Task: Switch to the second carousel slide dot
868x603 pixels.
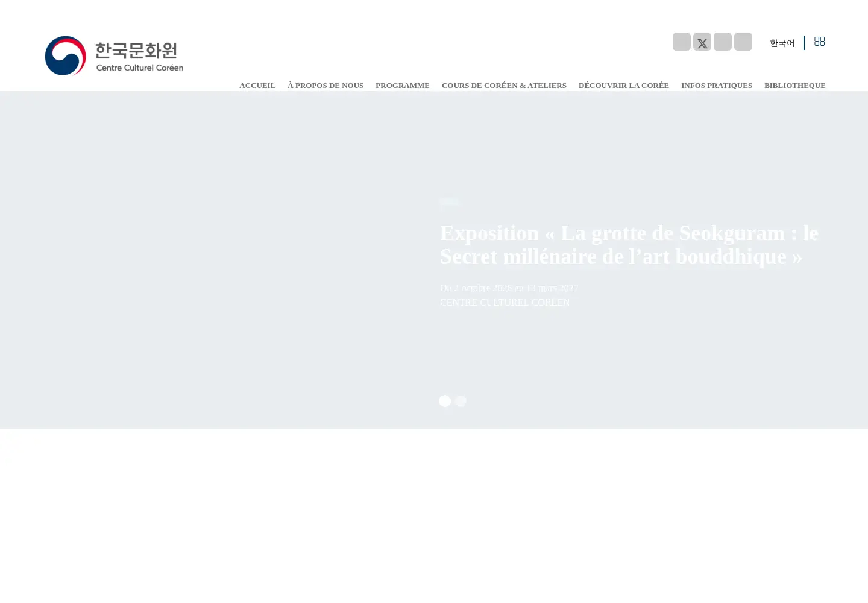Action: click(461, 401)
